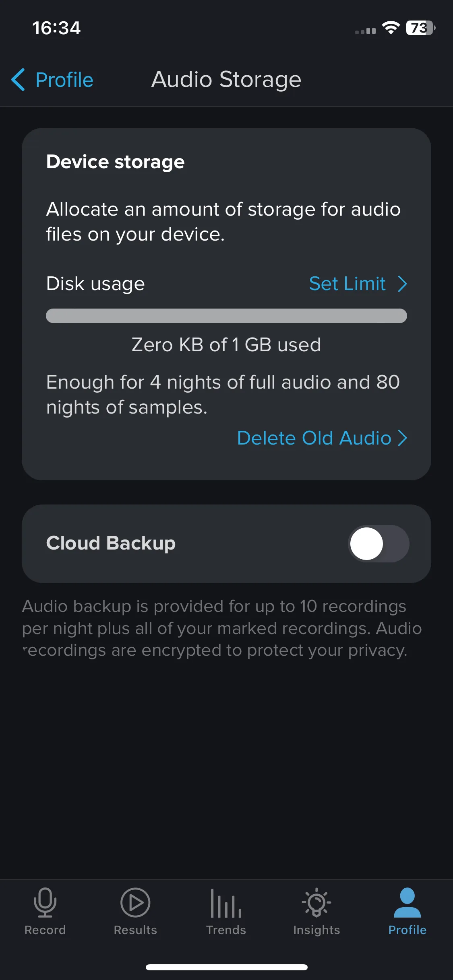Tap the battery indicator icon

(x=421, y=28)
